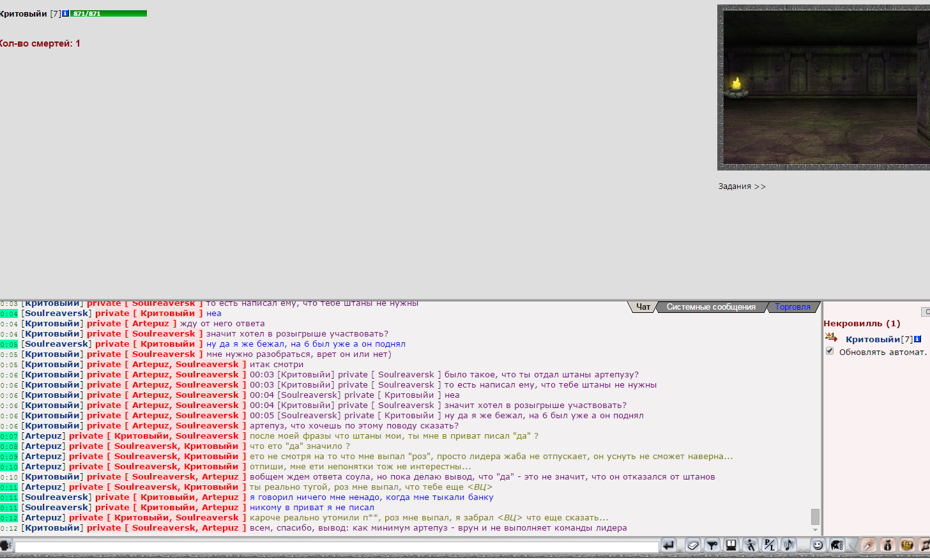The image size is (930, 560).
Task: Click Некровилль (1) location heading
Action: click(862, 324)
